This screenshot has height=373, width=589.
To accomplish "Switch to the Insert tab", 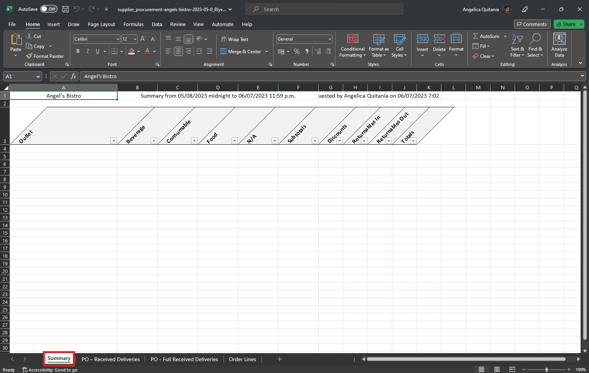I will (x=53, y=24).
